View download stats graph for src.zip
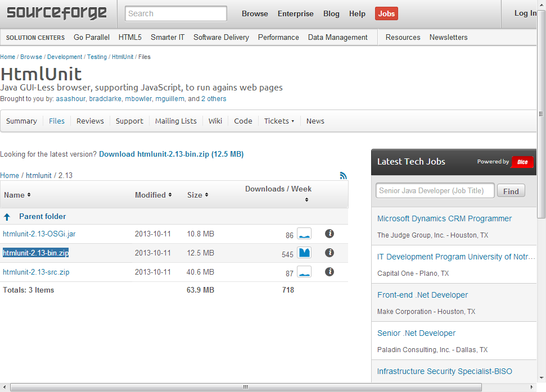This screenshot has width=546, height=392. (304, 272)
